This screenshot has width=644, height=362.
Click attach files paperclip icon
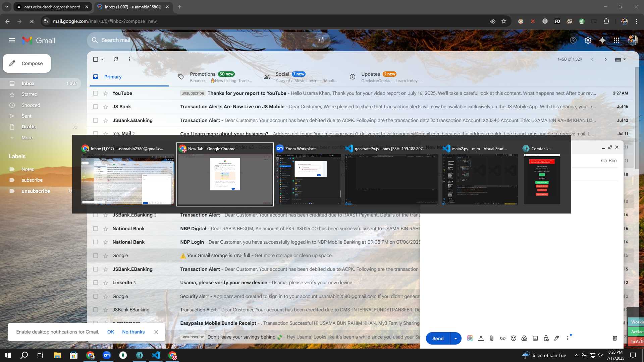[492, 338]
